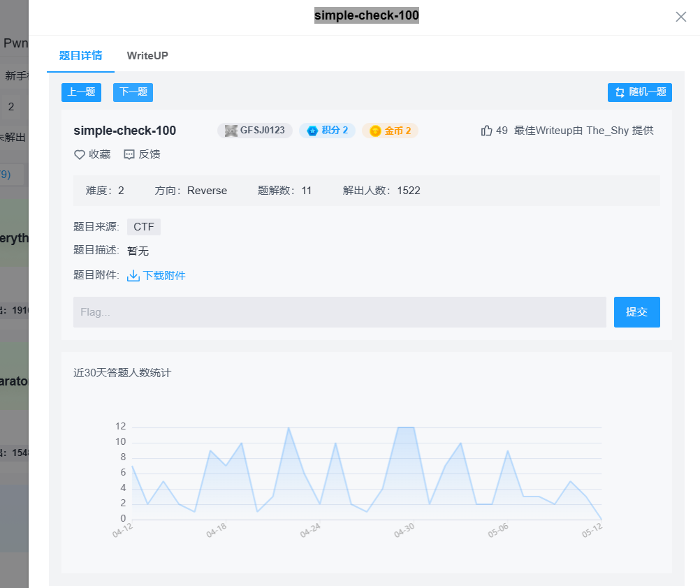Viewport: 700px width, 588px height.
Task: Click the dialog title simple-check-100
Action: tap(366, 15)
